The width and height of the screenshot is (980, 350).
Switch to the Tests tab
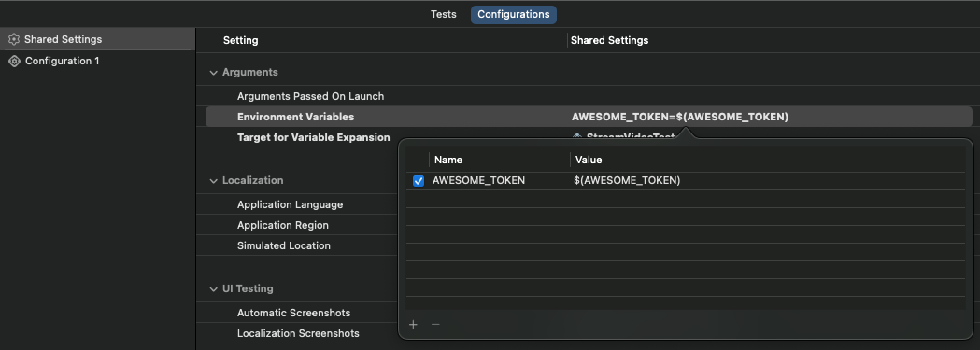click(443, 14)
